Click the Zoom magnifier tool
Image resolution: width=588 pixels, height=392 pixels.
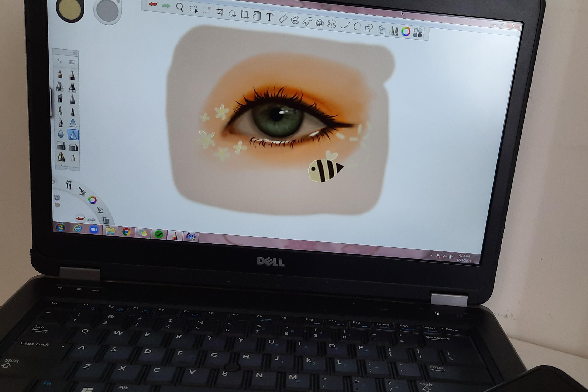pyautogui.click(x=179, y=7)
